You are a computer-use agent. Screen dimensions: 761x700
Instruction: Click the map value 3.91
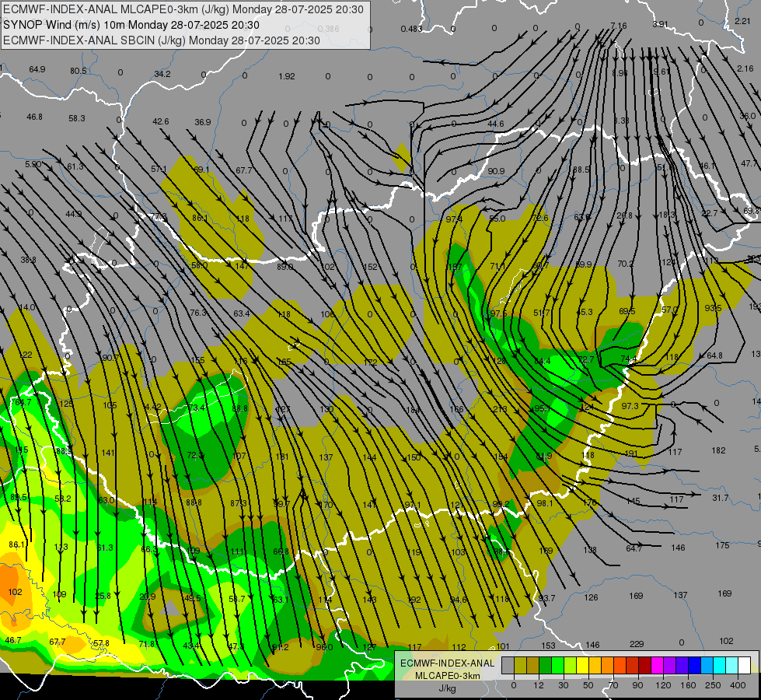661,24
